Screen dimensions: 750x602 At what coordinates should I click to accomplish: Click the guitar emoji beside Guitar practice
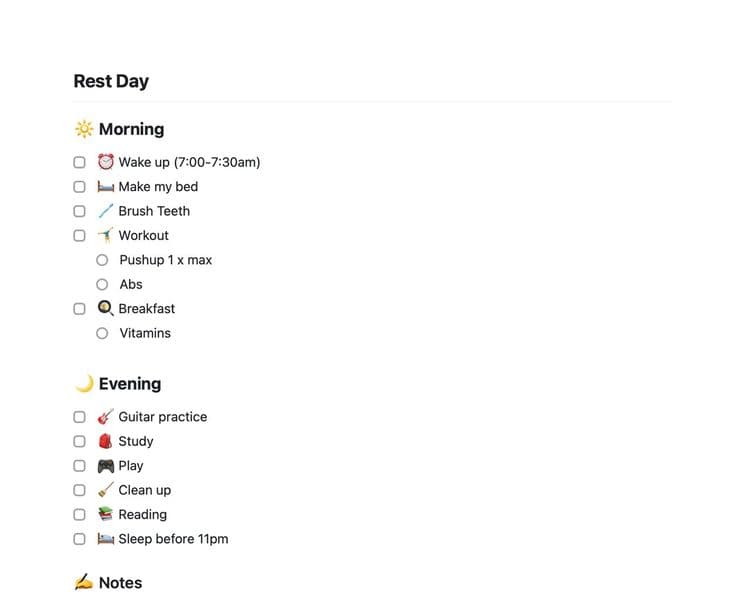click(106, 416)
